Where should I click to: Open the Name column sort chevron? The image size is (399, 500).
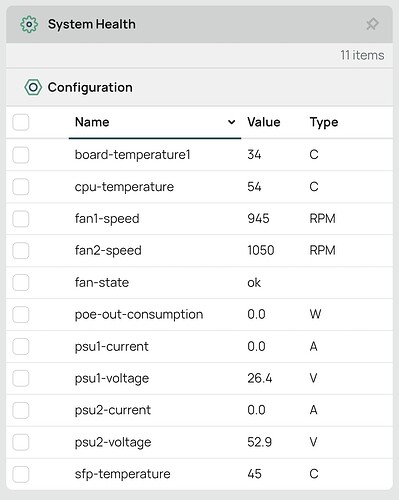pos(231,122)
